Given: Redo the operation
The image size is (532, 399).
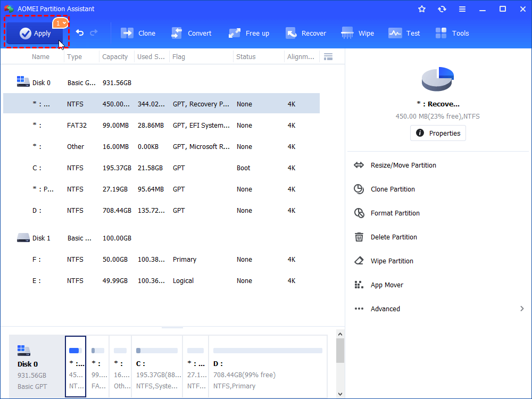Looking at the screenshot, I should pyautogui.click(x=94, y=32).
